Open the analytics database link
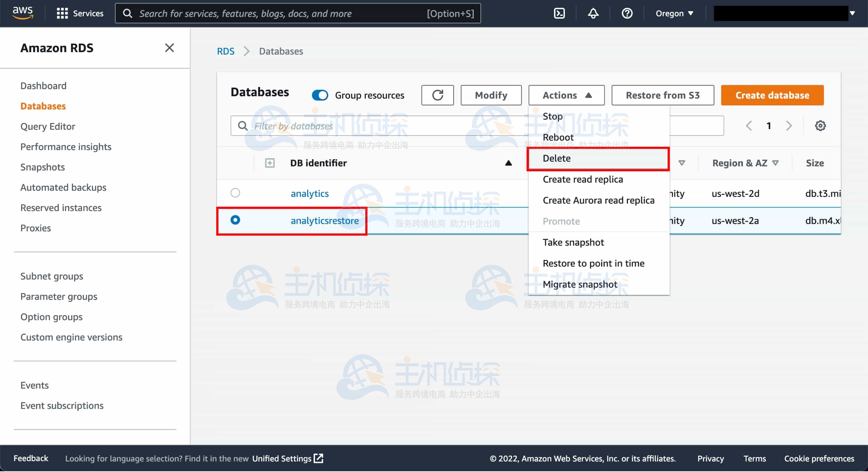Image resolution: width=868 pixels, height=472 pixels. [310, 193]
